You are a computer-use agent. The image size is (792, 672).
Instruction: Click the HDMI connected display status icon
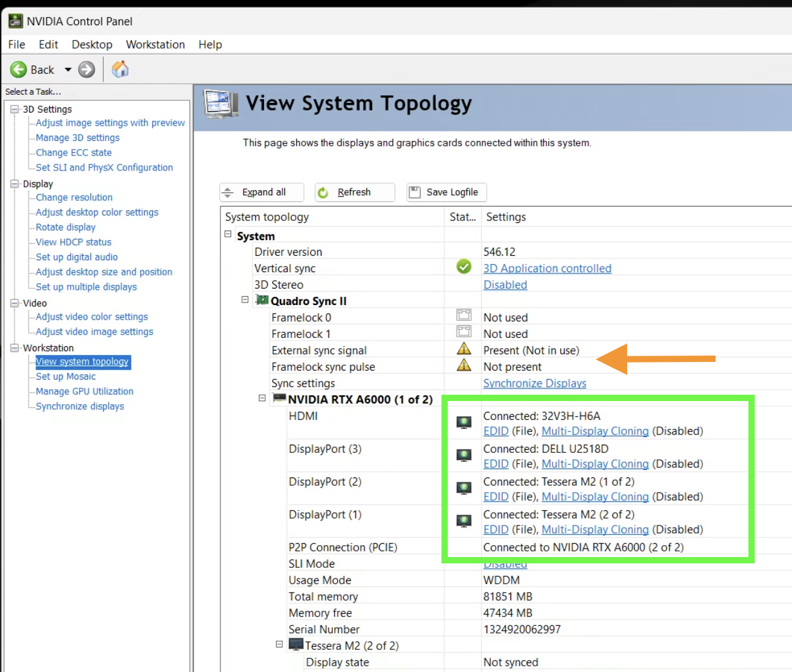tap(464, 423)
